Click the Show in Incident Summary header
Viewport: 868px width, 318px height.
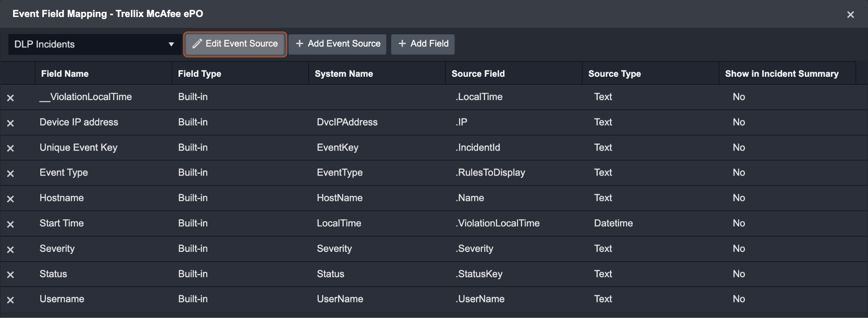782,74
